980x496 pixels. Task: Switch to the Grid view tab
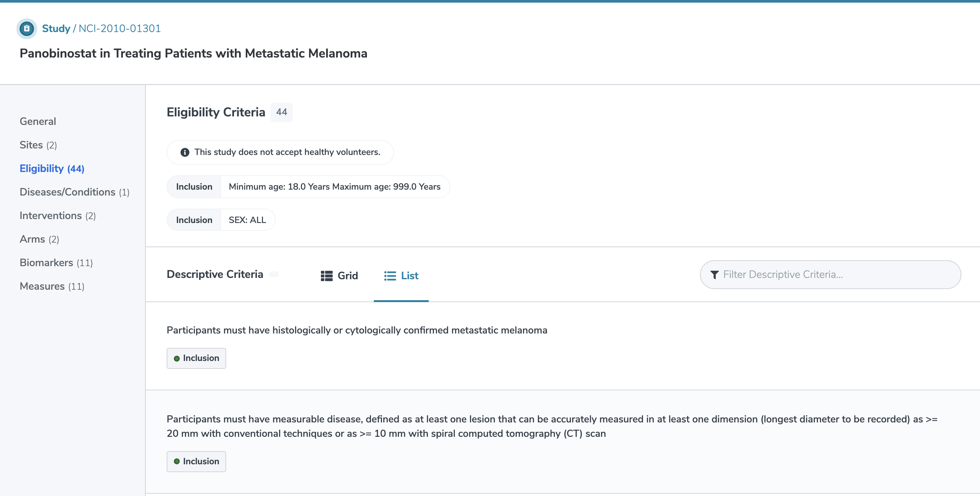[340, 275]
